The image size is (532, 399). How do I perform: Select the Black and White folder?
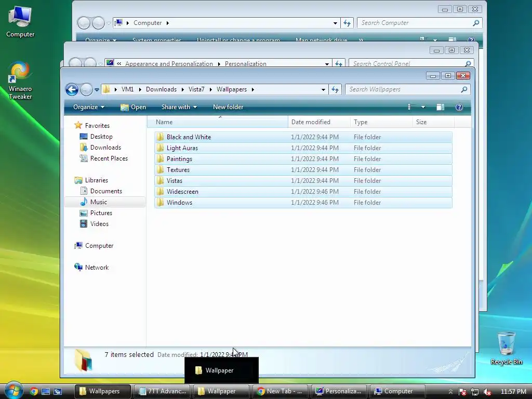[303, 137]
